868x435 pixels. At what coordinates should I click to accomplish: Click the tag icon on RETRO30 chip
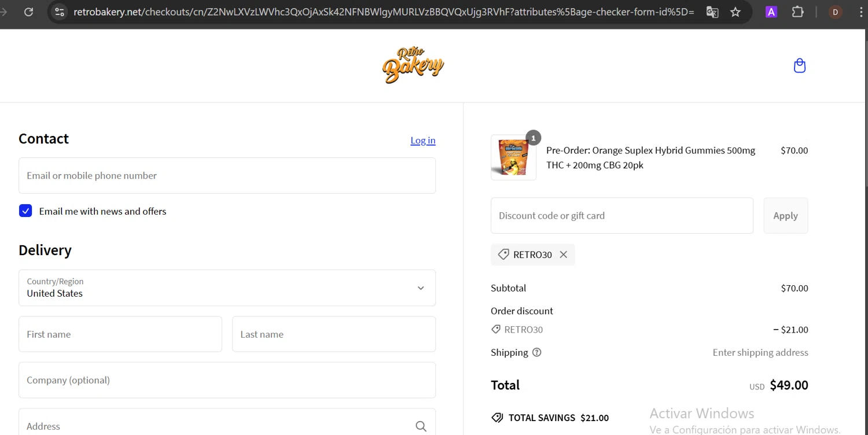(x=503, y=255)
